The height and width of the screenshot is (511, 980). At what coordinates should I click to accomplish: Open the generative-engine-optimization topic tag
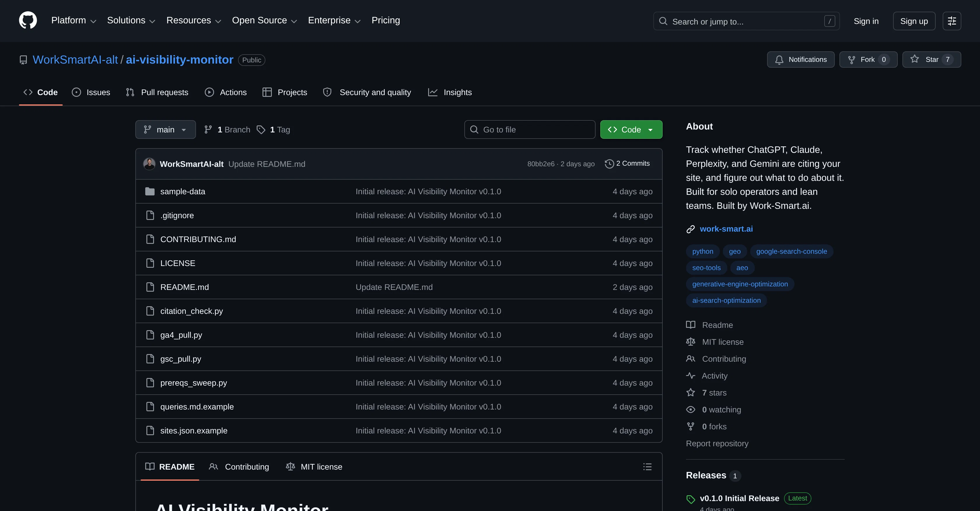pyautogui.click(x=740, y=284)
